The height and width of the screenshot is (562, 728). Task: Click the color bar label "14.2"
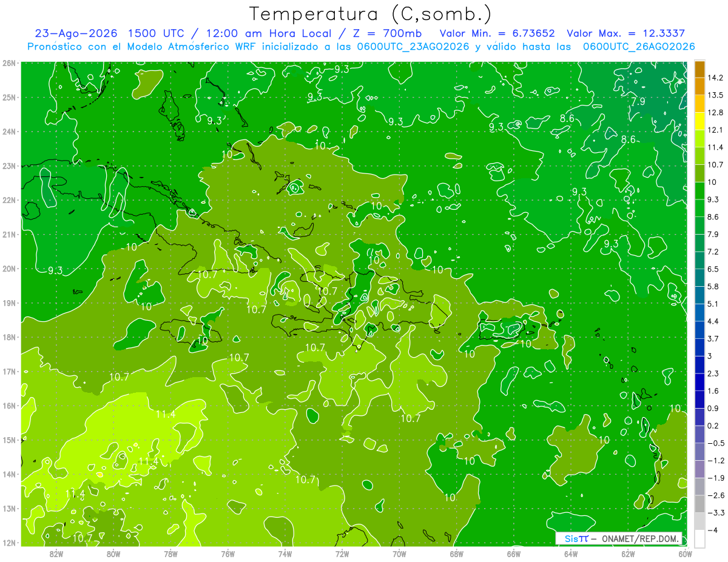pos(715,78)
